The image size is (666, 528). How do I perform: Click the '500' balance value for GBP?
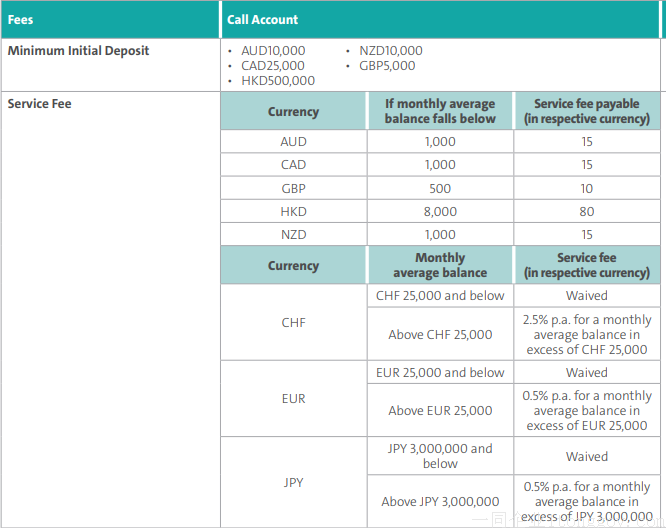point(440,188)
